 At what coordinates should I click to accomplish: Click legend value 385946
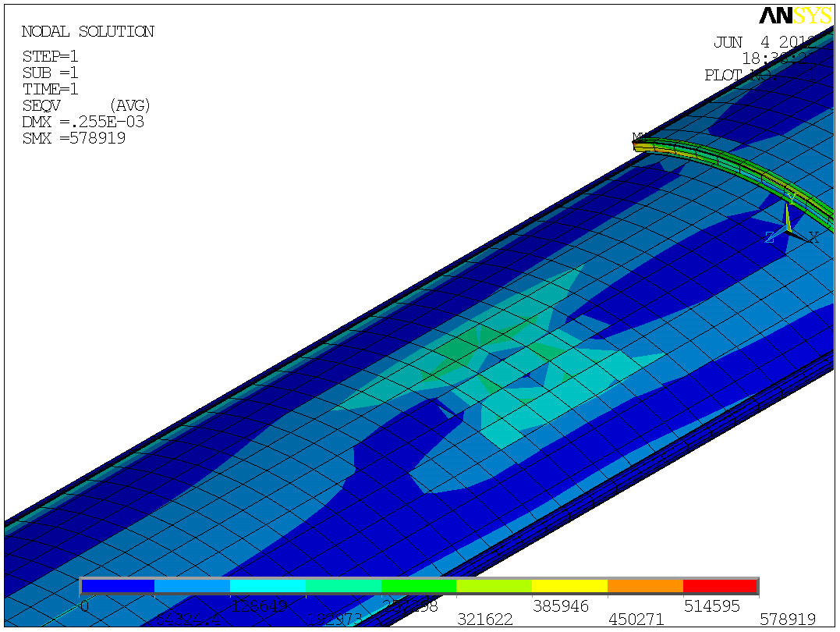coord(560,606)
